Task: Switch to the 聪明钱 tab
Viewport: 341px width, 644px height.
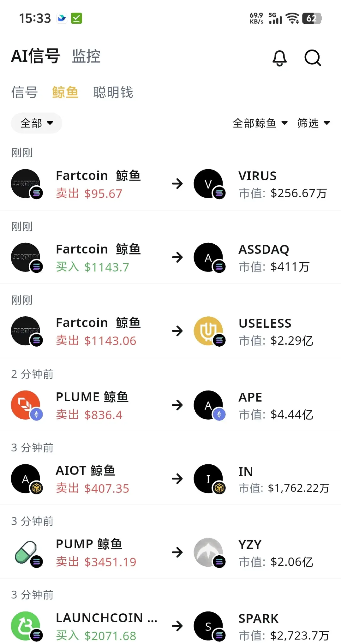Action: tap(113, 92)
